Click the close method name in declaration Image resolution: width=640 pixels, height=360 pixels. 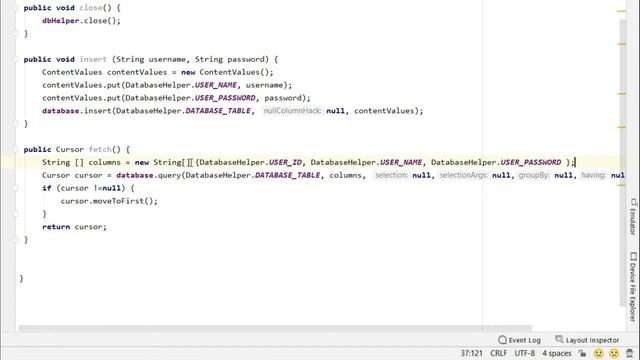coord(91,8)
